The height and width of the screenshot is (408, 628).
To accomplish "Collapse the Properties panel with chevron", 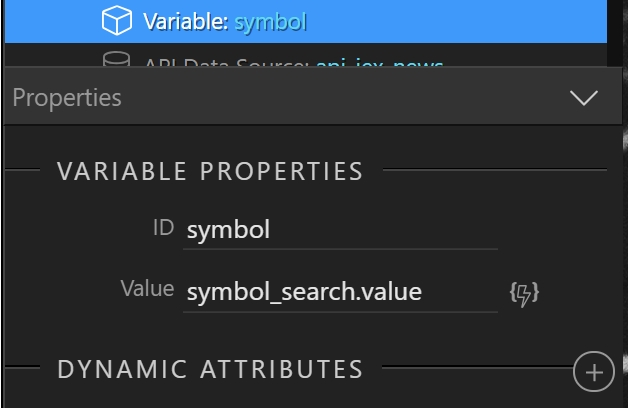I will pos(584,98).
